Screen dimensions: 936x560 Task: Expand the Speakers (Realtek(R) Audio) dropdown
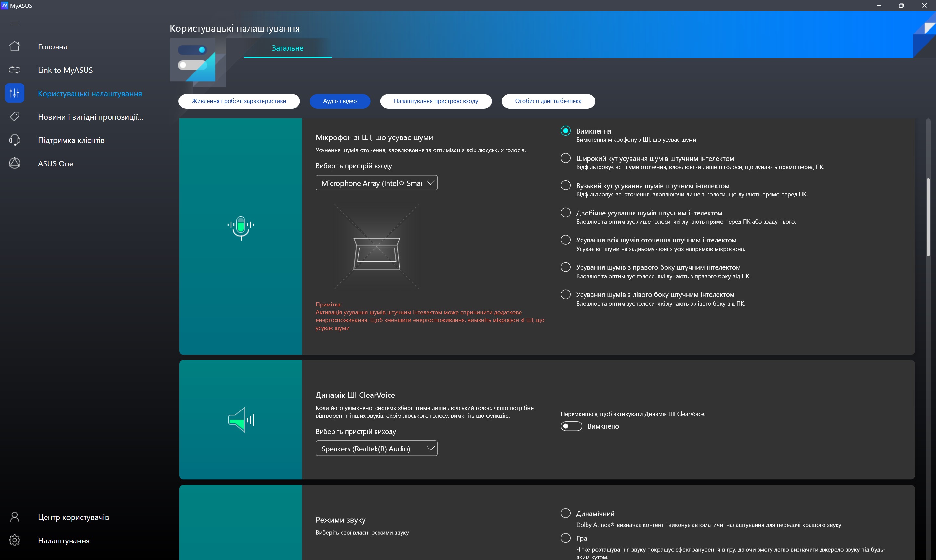pos(376,448)
